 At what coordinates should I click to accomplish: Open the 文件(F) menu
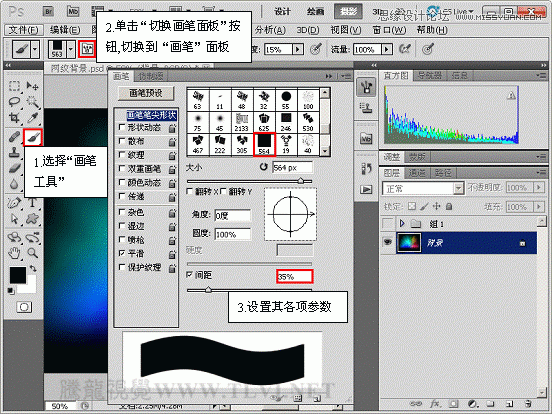(23, 30)
